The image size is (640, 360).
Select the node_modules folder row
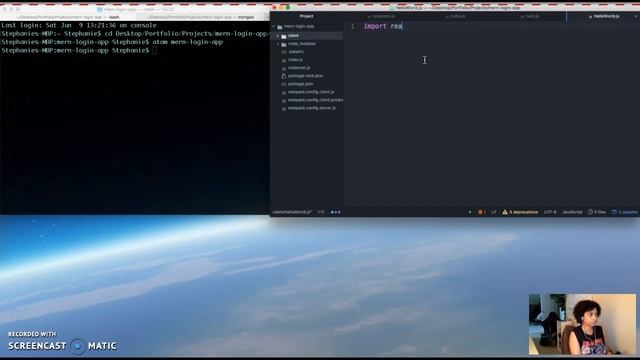click(x=307, y=44)
